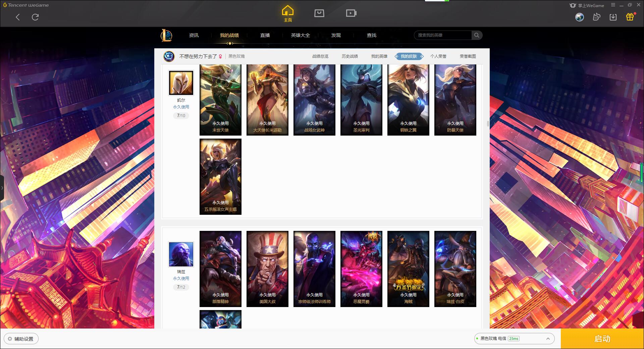The width and height of the screenshot is (644, 349).
Task: Select 我的皮肤 skins tab
Action: pos(409,56)
